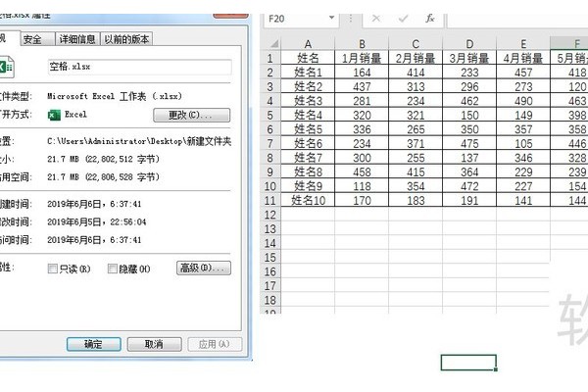Click the modified time 2019年6月5日, 22:56:04
Viewport: 588px width, 392px height.
97,222
